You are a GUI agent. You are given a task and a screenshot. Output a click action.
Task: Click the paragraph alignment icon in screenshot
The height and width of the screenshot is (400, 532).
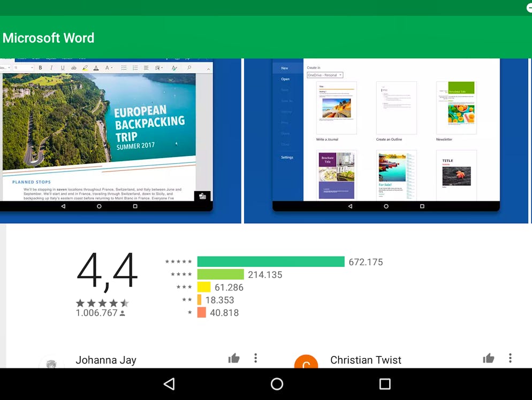click(x=146, y=68)
